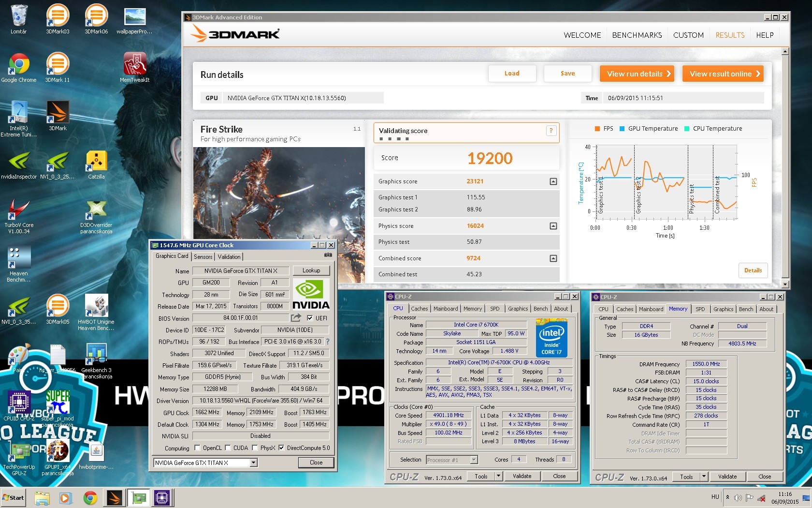812x508 pixels.
Task: Open D3DOverrider parancsikonja shortcut
Action: pyautogui.click(x=96, y=215)
